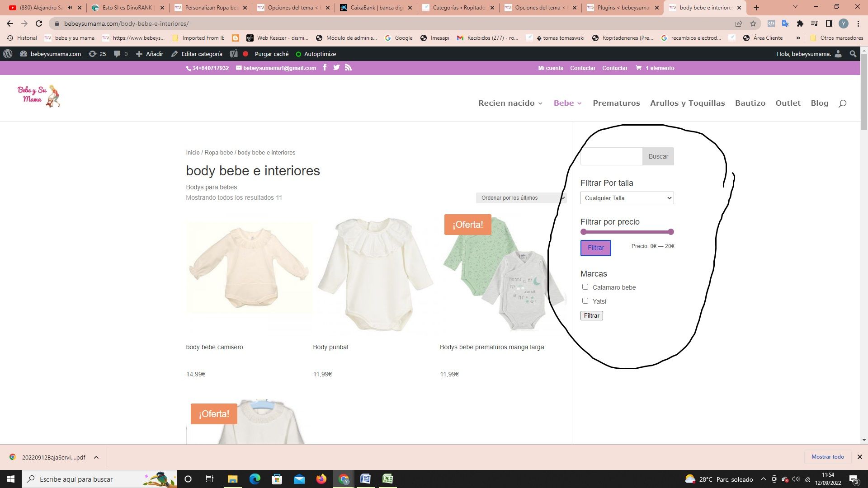Open the Twitter icon in purple bar
This screenshot has height=488, width=868.
[x=336, y=67]
